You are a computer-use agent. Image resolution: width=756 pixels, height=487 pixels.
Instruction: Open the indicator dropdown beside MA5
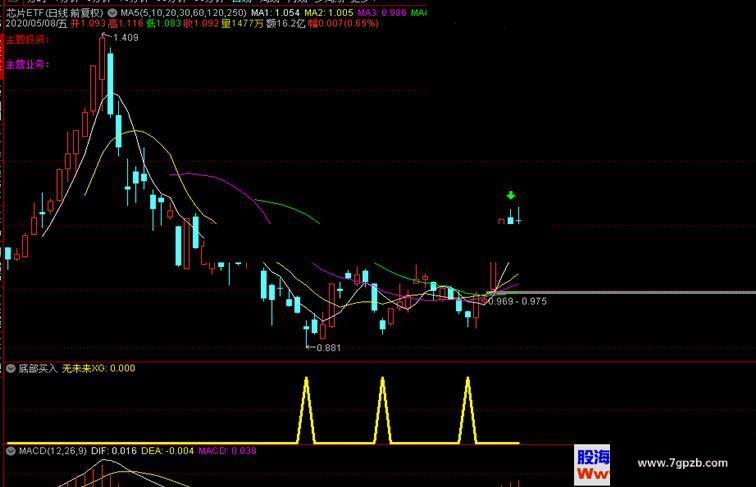pos(112,13)
